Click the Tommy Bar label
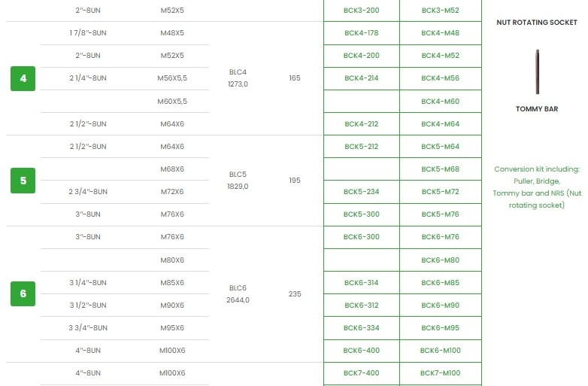 coord(537,109)
